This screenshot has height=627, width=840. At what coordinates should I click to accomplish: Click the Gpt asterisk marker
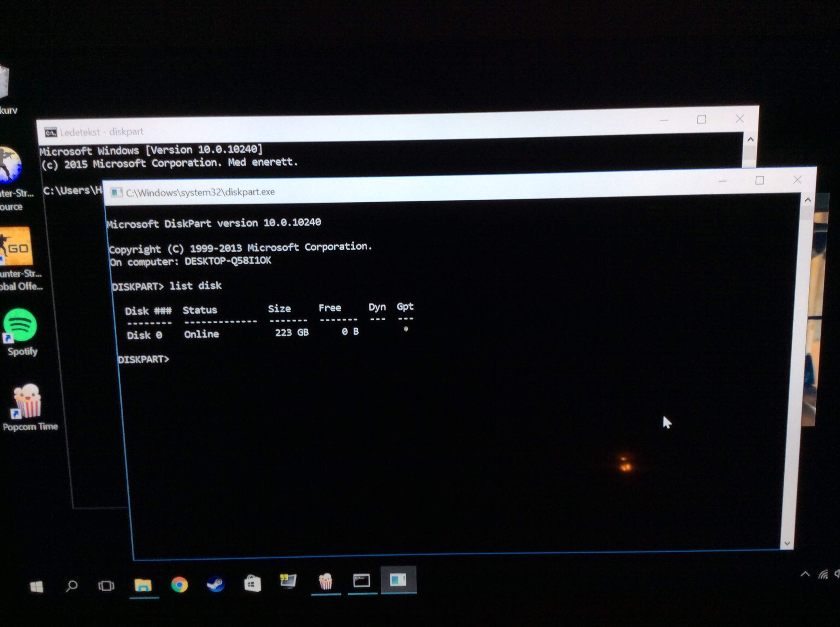[406, 329]
